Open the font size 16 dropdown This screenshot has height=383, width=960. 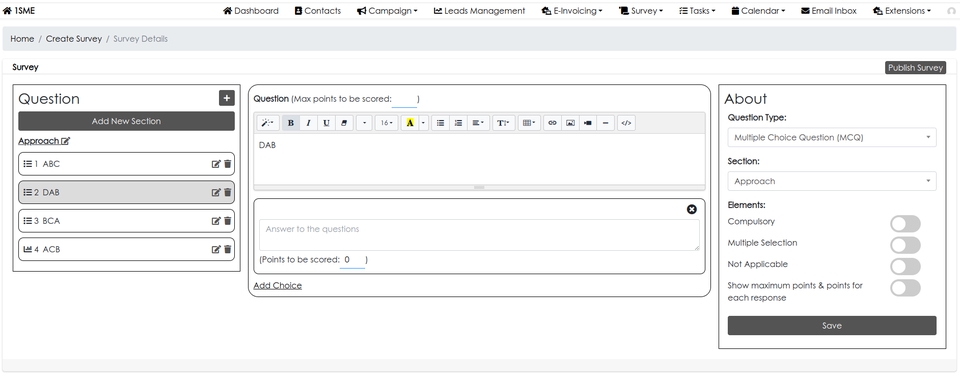coord(386,123)
